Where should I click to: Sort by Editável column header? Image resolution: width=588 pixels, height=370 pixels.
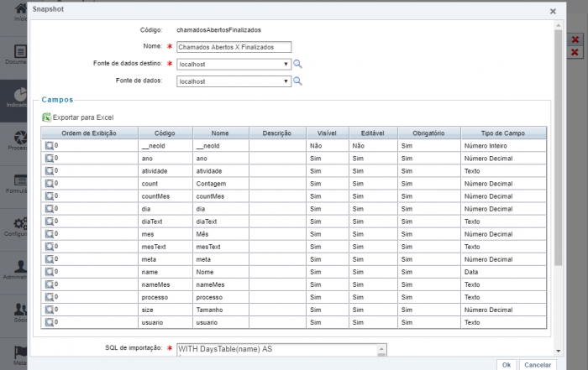tap(373, 133)
